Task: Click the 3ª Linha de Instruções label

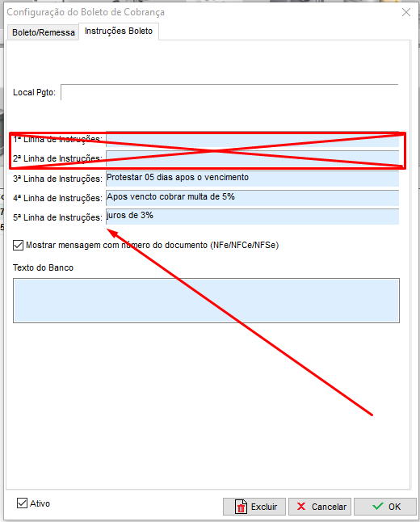Action: point(57,179)
